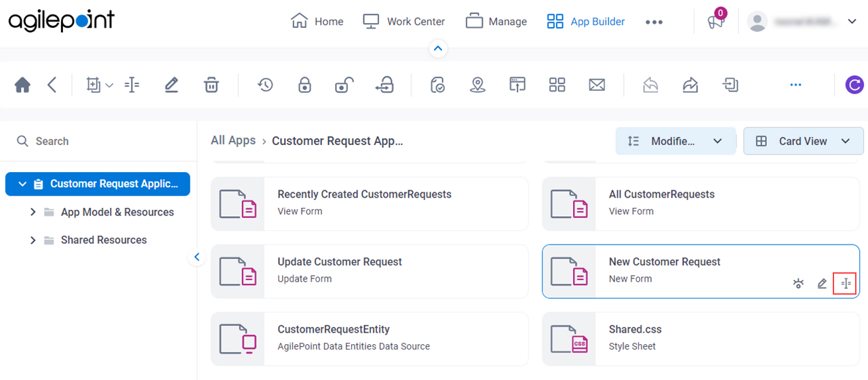The image size is (868, 380).
Task: Click the locked padlock icon
Action: click(304, 85)
